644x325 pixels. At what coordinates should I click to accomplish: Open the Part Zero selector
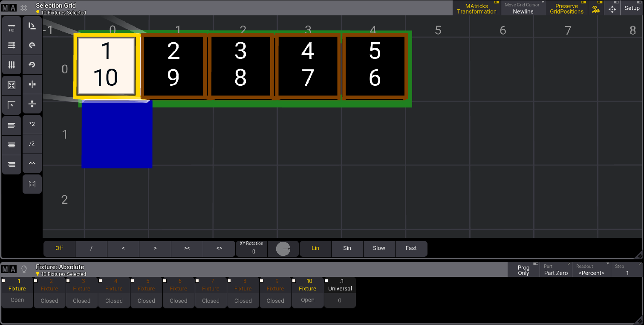click(x=556, y=270)
